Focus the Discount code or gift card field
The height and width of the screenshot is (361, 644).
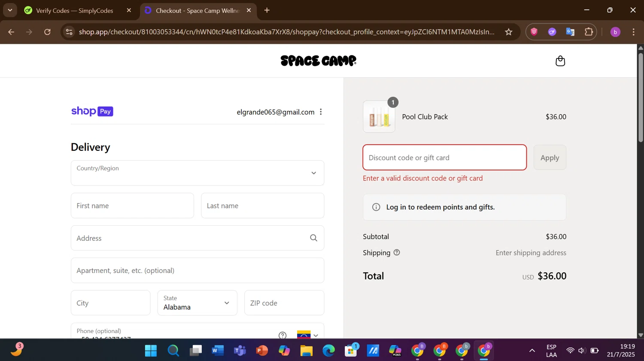click(444, 158)
